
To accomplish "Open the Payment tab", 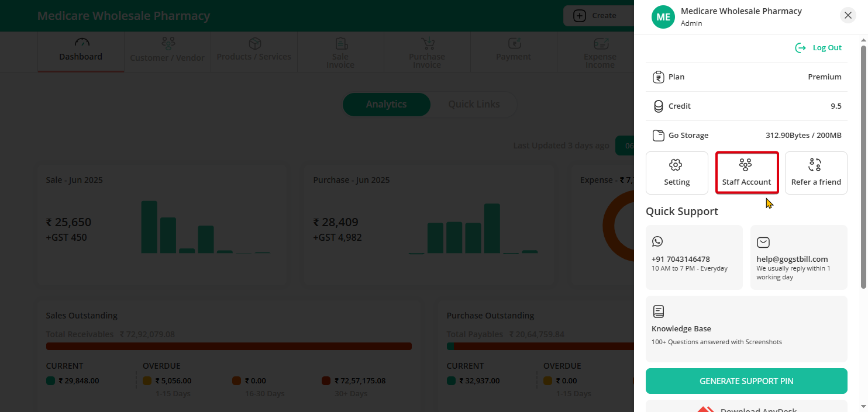I will (514, 52).
